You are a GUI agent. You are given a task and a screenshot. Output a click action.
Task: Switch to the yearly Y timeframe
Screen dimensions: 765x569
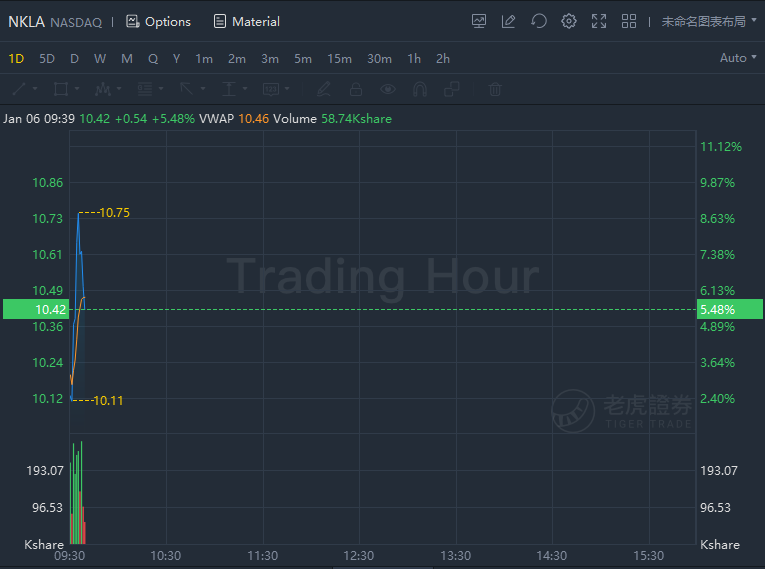[x=177, y=59]
